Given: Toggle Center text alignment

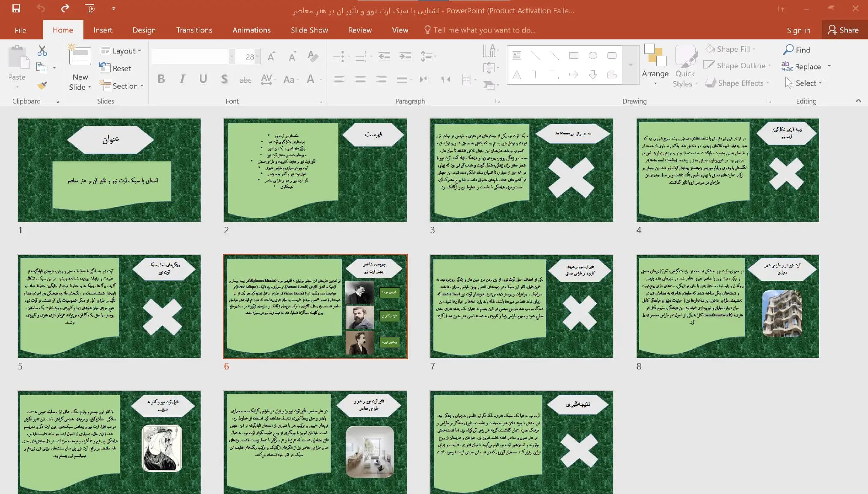Looking at the screenshot, I should pos(360,79).
